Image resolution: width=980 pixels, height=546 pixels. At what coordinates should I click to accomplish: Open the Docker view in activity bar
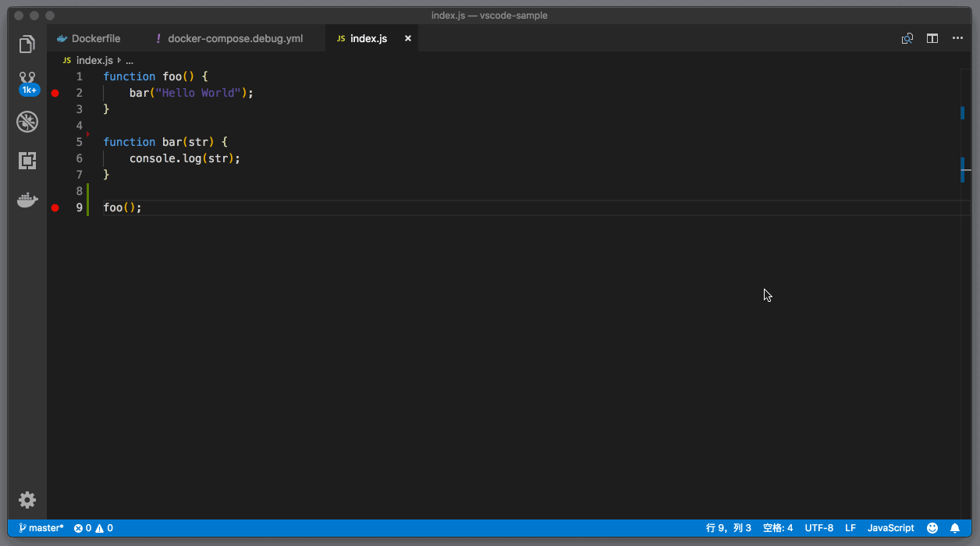pos(27,200)
